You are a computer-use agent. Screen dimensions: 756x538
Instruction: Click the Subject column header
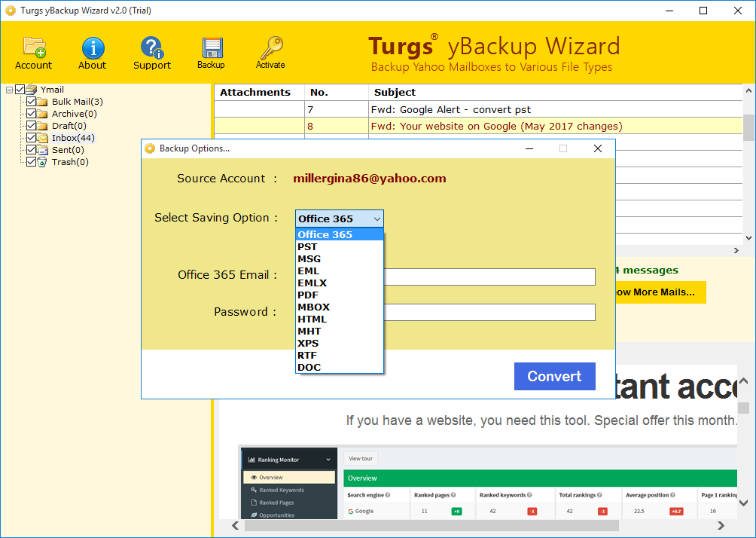click(x=556, y=93)
